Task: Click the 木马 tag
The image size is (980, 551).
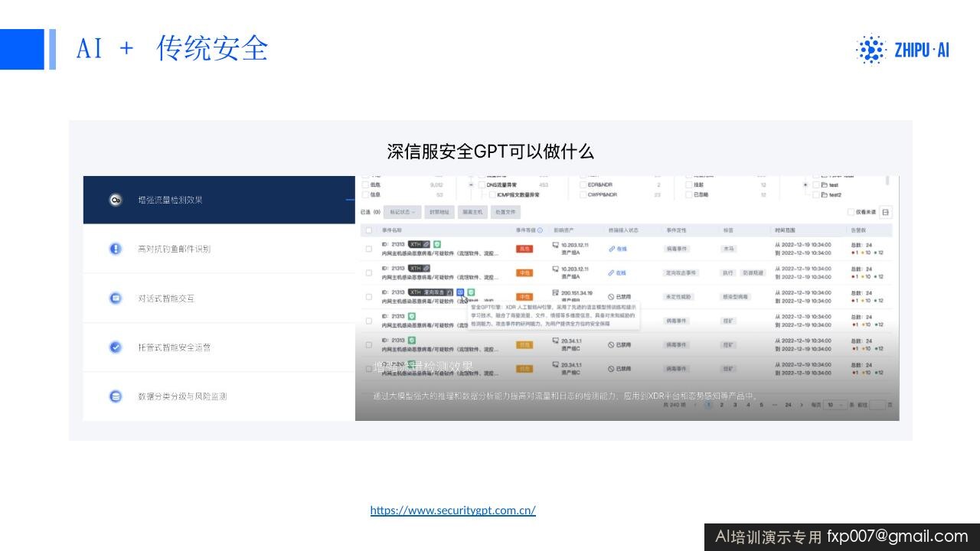Action: click(728, 249)
